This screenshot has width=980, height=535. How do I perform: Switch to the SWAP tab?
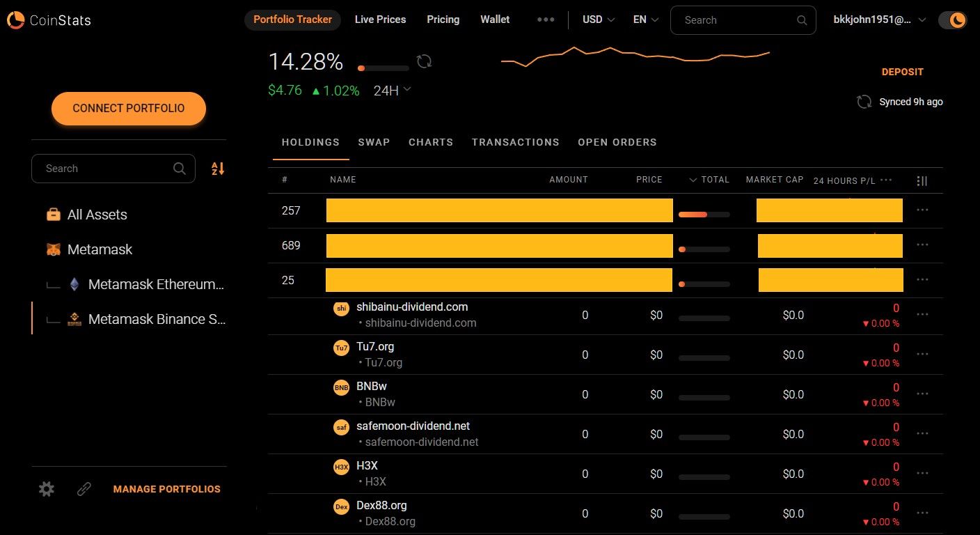click(x=374, y=142)
